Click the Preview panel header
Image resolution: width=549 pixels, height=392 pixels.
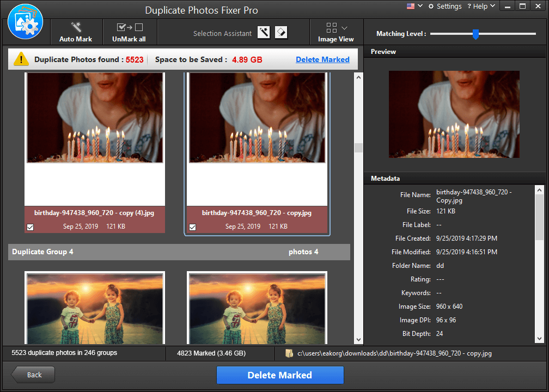pos(454,51)
